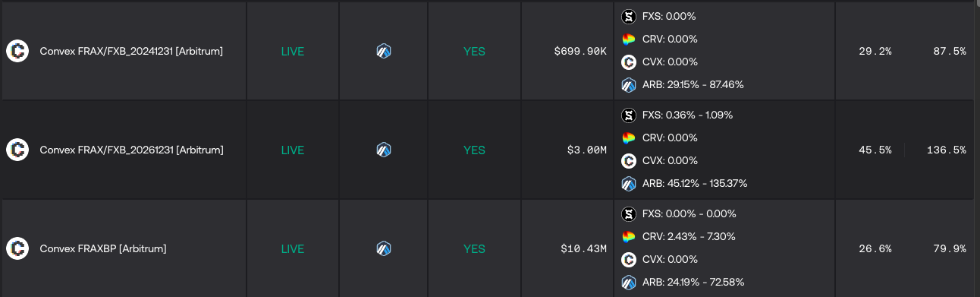
Task: Open Convex FRAXBP [Arbitrum] pool name
Action: click(x=103, y=249)
